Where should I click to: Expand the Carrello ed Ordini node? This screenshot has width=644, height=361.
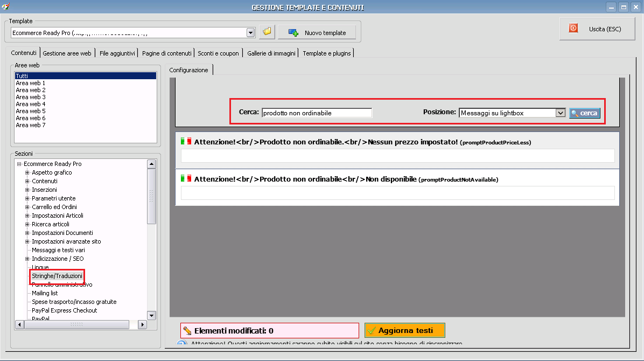(27, 207)
